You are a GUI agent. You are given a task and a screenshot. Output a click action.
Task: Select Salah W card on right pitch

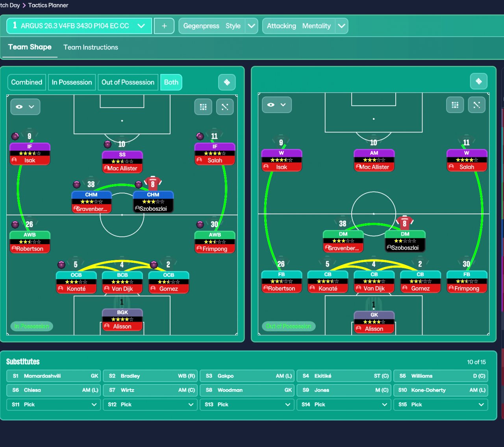coord(467,160)
